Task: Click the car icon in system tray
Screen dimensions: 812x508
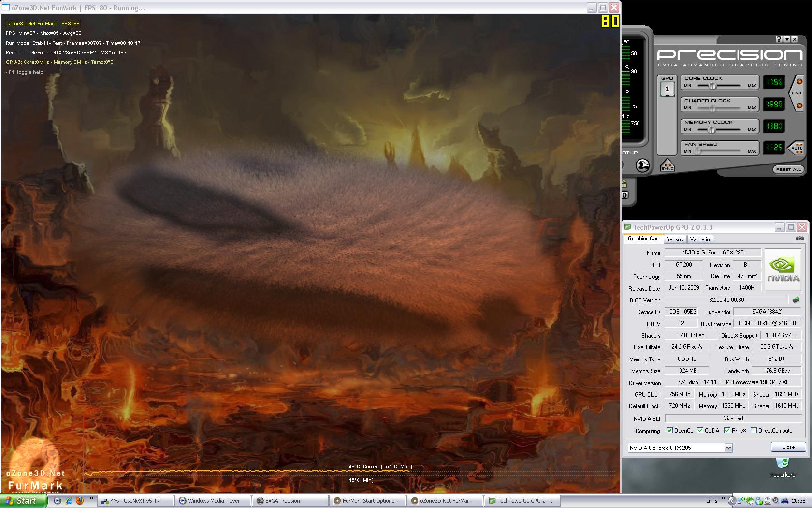Action: point(785,501)
